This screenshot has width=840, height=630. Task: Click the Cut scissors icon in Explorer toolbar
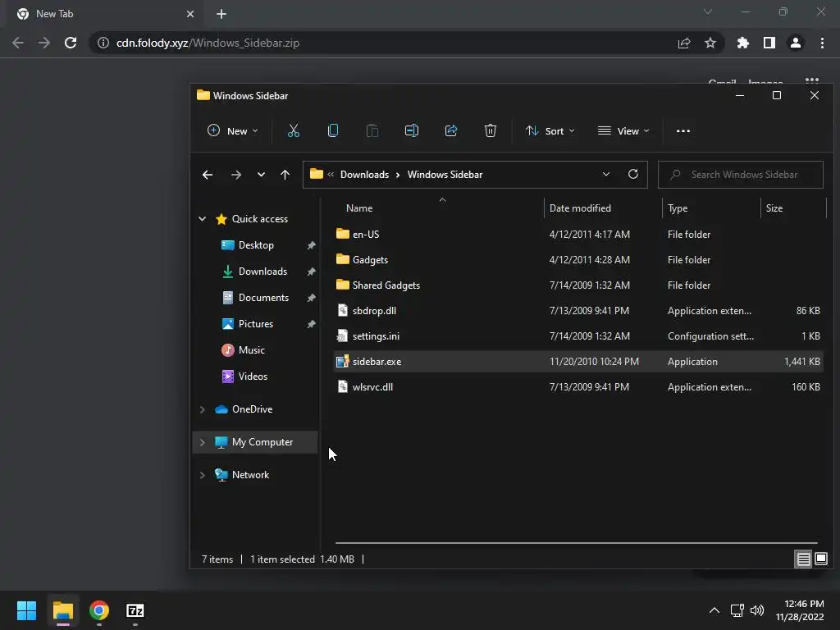294,130
